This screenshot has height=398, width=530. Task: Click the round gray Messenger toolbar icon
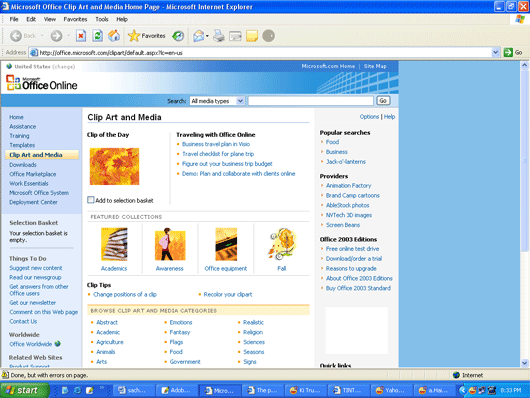tap(269, 36)
